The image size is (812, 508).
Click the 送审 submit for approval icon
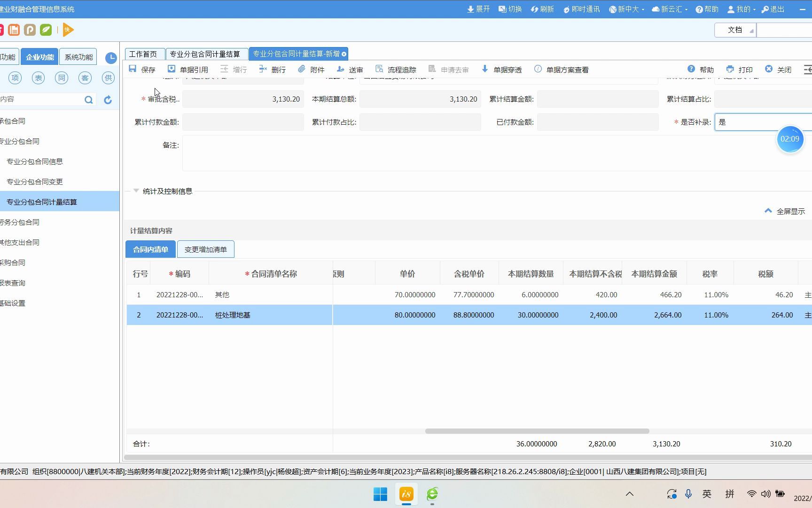click(x=341, y=69)
